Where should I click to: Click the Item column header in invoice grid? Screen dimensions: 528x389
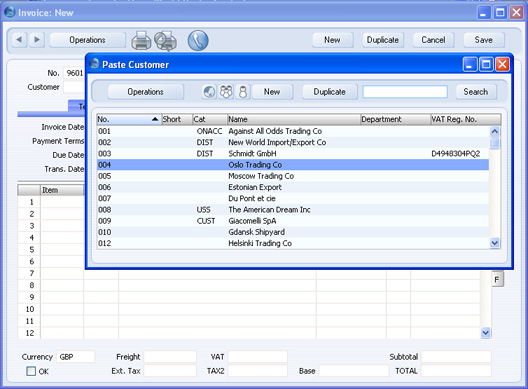coord(62,190)
